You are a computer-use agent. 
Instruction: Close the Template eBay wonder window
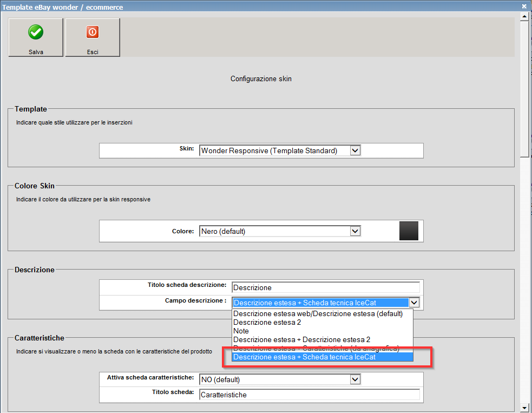point(524,6)
